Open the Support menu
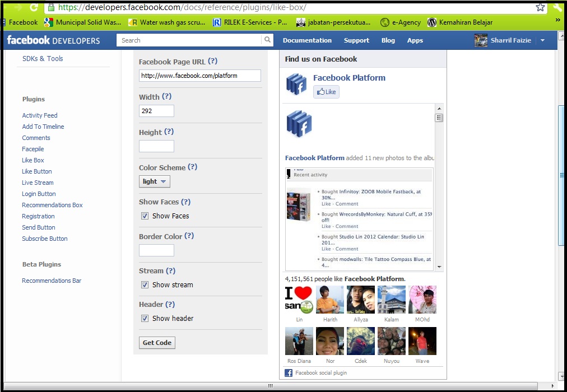Screen dimensions: 567x392 356,40
